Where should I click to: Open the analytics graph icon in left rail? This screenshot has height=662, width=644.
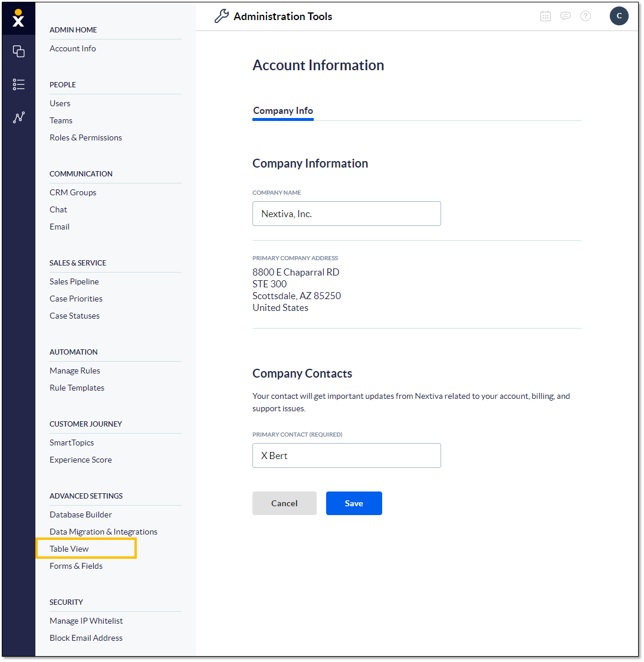point(18,117)
